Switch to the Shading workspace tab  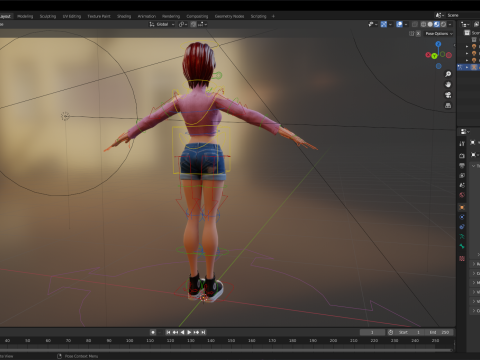(x=124, y=16)
